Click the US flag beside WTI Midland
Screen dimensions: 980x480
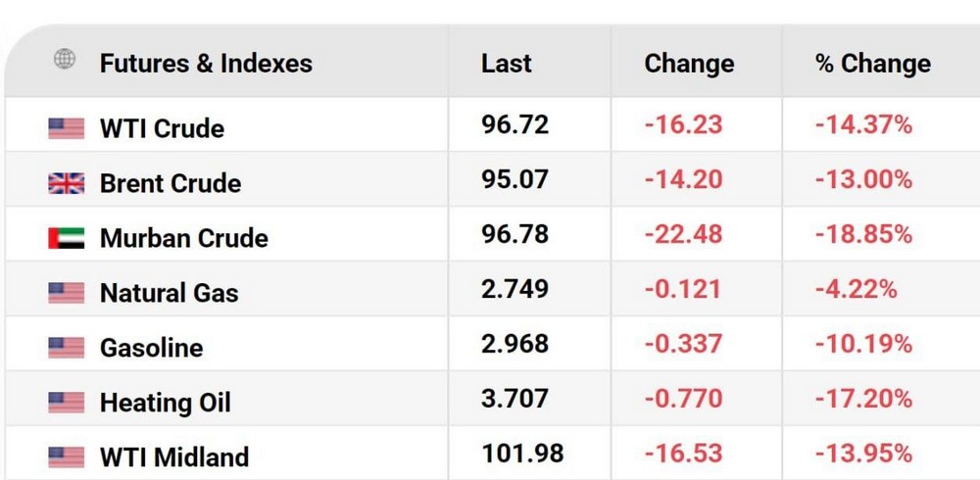(x=66, y=457)
